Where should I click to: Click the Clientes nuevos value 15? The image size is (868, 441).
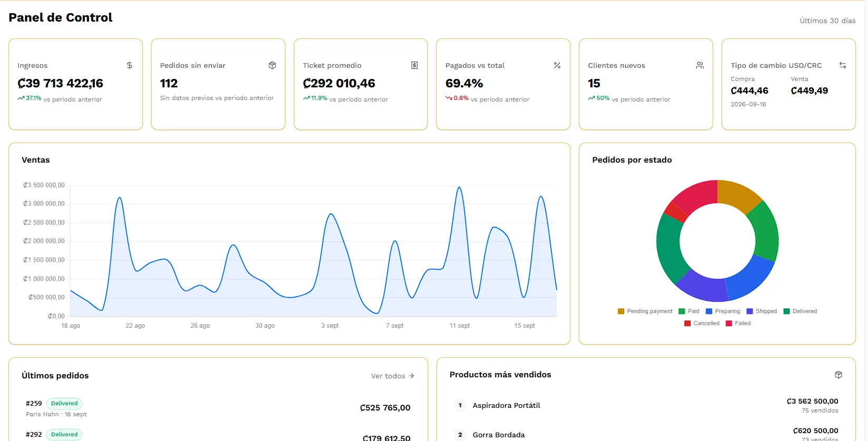tap(594, 83)
